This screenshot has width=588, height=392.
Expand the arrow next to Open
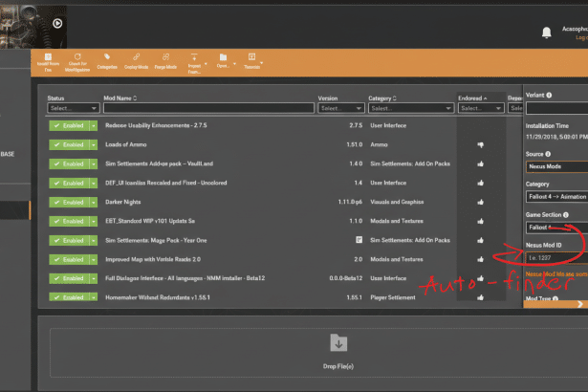[235, 64]
